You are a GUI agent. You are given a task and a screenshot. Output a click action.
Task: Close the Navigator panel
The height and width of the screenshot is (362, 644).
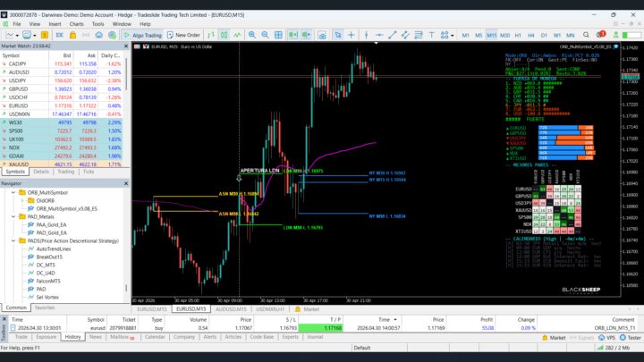point(126,183)
